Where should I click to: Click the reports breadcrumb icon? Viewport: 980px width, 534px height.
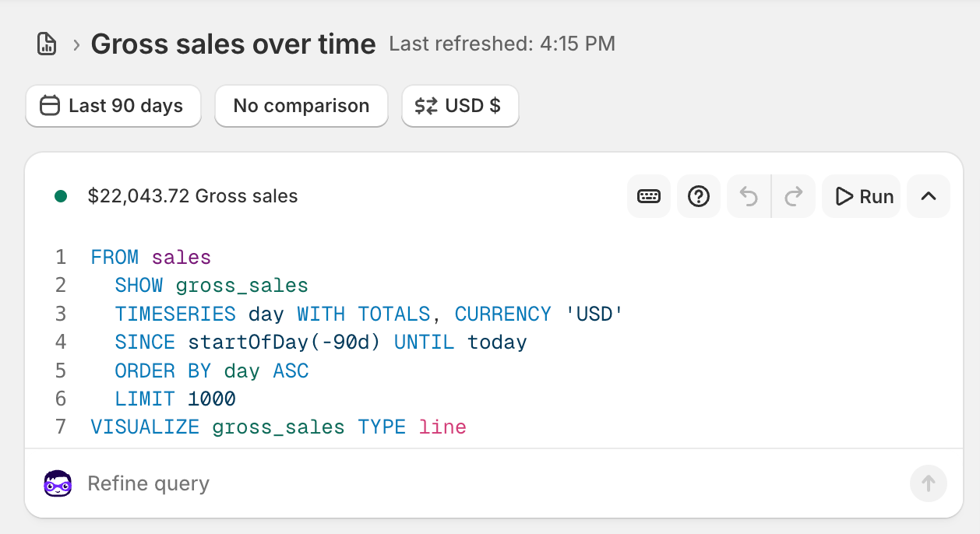click(x=47, y=44)
